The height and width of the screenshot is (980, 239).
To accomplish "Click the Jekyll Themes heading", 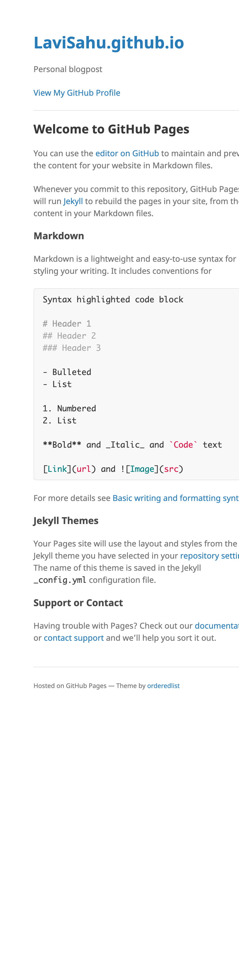I will point(66,521).
